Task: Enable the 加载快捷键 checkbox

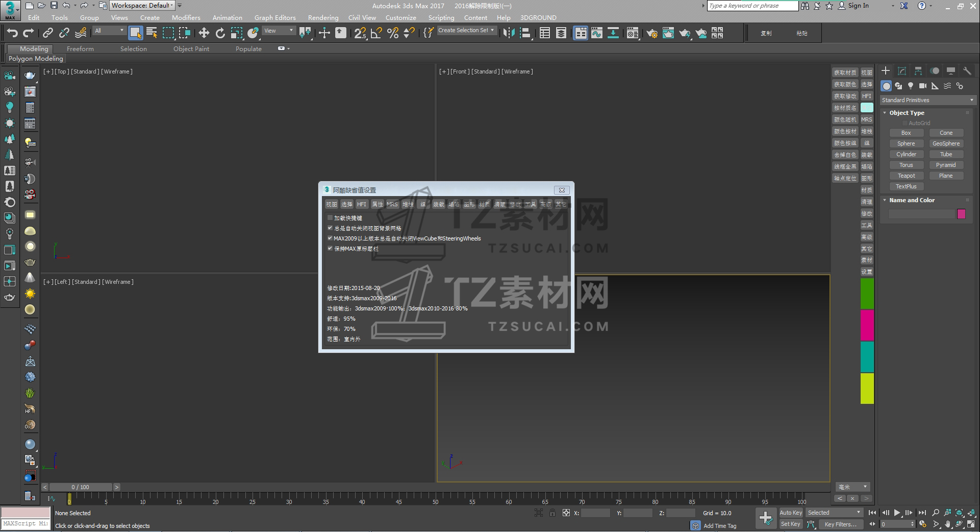Action: [x=330, y=218]
